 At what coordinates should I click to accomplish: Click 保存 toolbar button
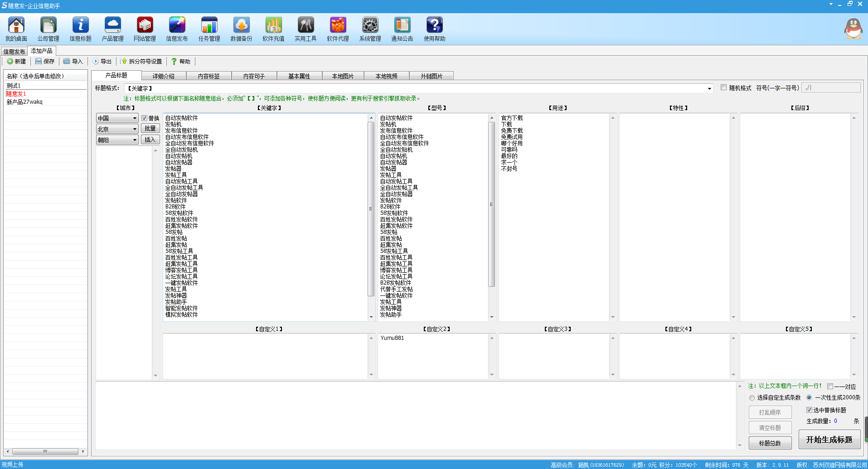(45, 61)
